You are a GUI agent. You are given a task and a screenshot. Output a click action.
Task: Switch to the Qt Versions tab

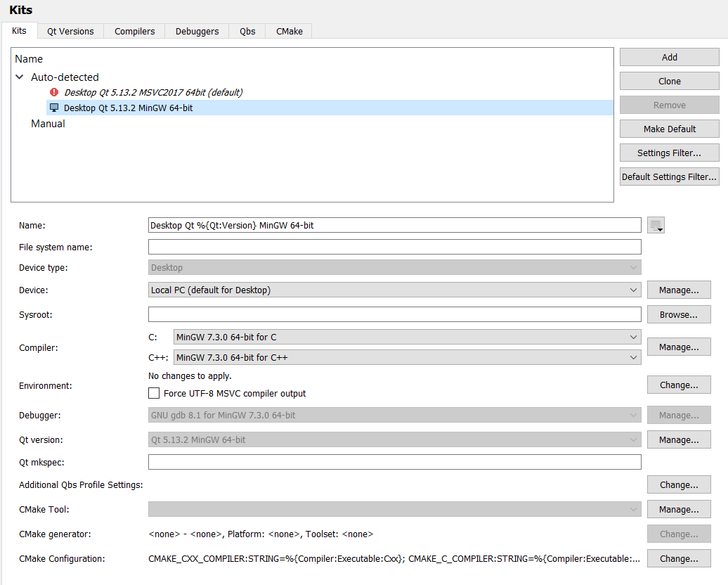click(70, 31)
